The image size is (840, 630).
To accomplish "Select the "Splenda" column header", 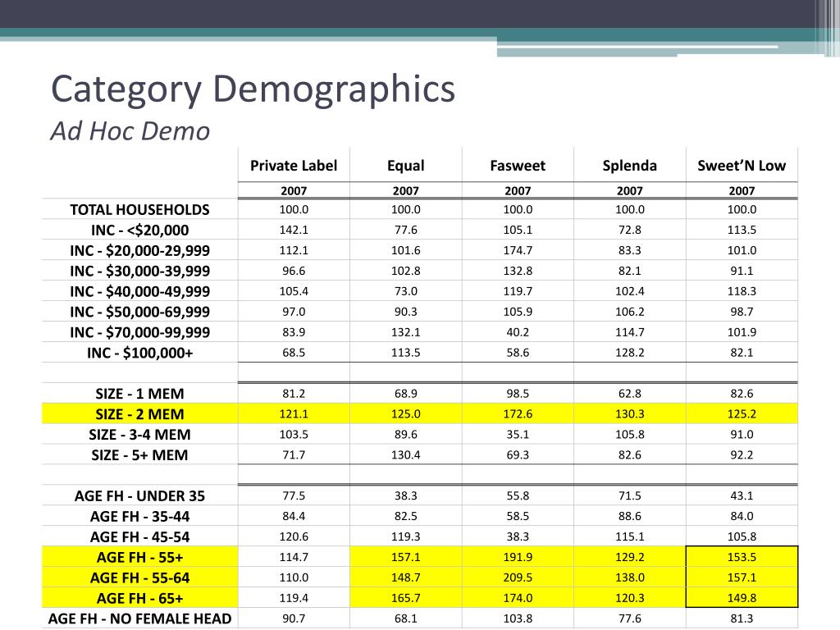I will coord(629,166).
